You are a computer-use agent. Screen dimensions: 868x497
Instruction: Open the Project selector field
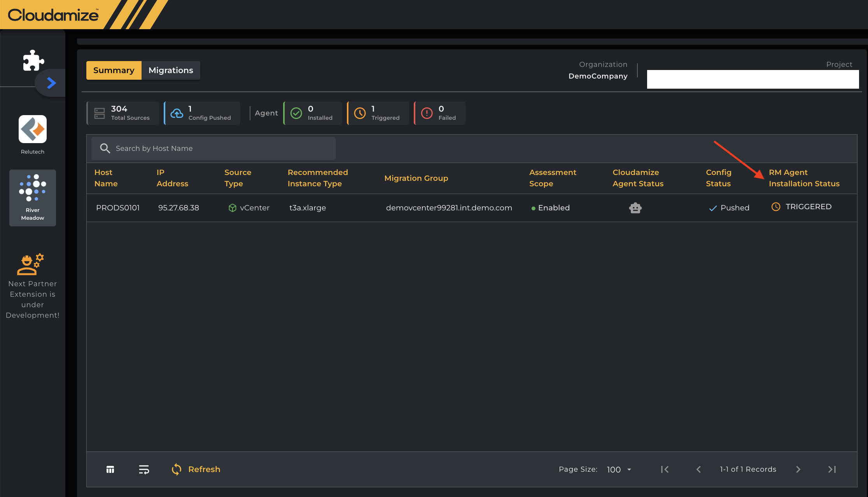[753, 79]
